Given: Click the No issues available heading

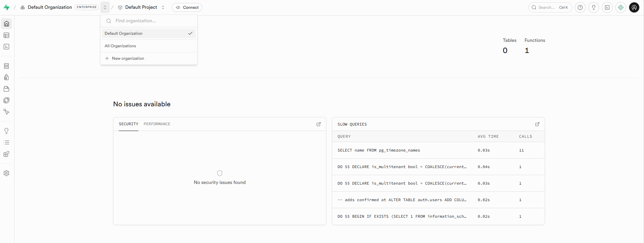Looking at the screenshot, I should coord(142,104).
